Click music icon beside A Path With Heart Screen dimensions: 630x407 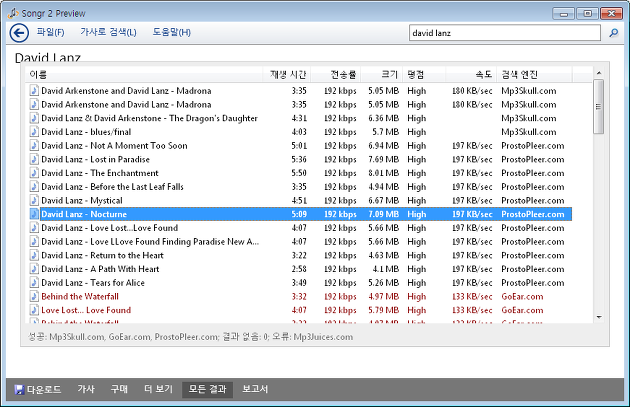click(34, 269)
